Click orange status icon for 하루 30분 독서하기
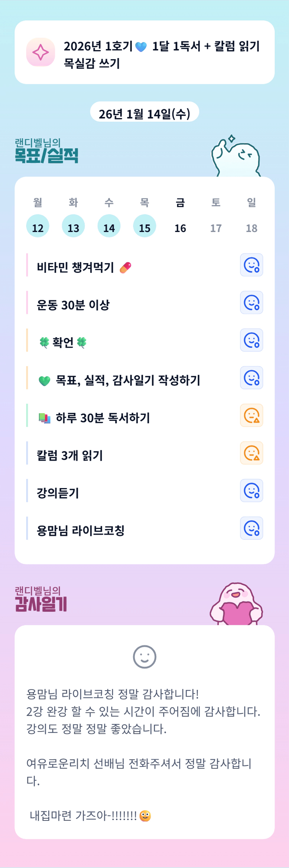Image resolution: width=289 pixels, height=868 pixels. coord(251,415)
